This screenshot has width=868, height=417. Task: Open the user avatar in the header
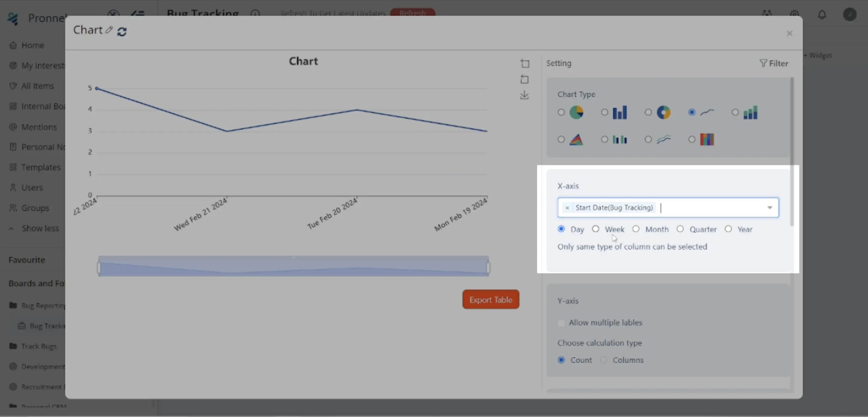pyautogui.click(x=850, y=14)
